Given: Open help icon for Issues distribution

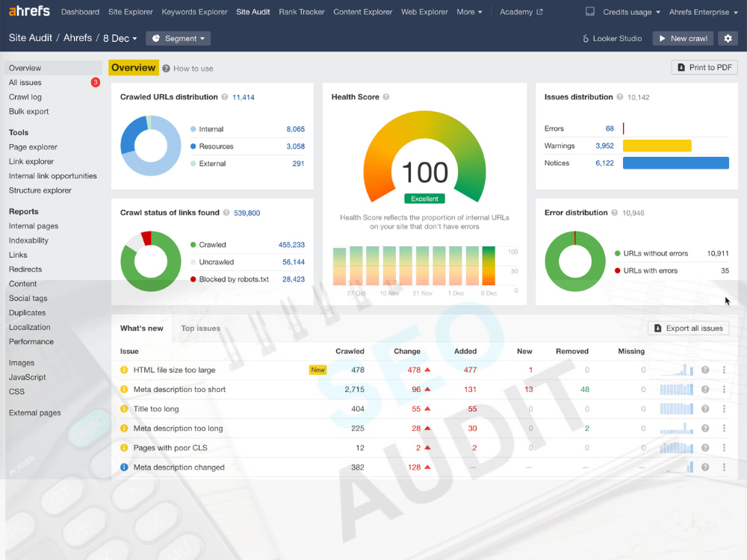Looking at the screenshot, I should [619, 96].
